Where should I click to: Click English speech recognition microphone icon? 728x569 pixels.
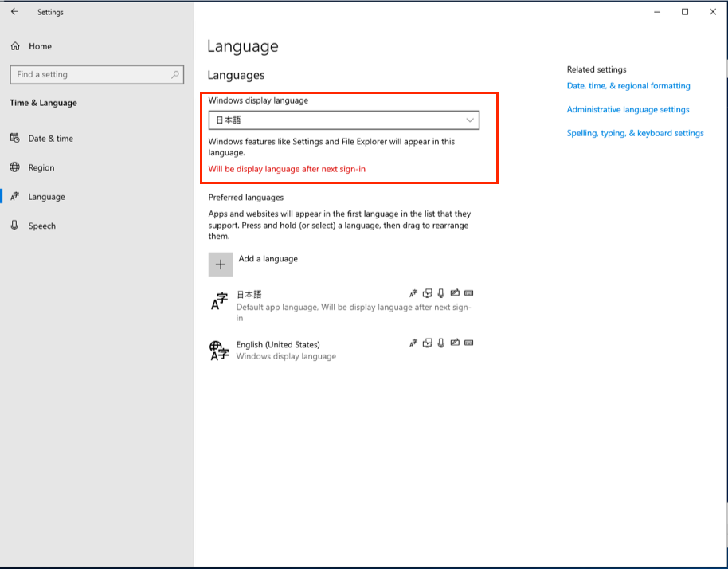(x=441, y=343)
